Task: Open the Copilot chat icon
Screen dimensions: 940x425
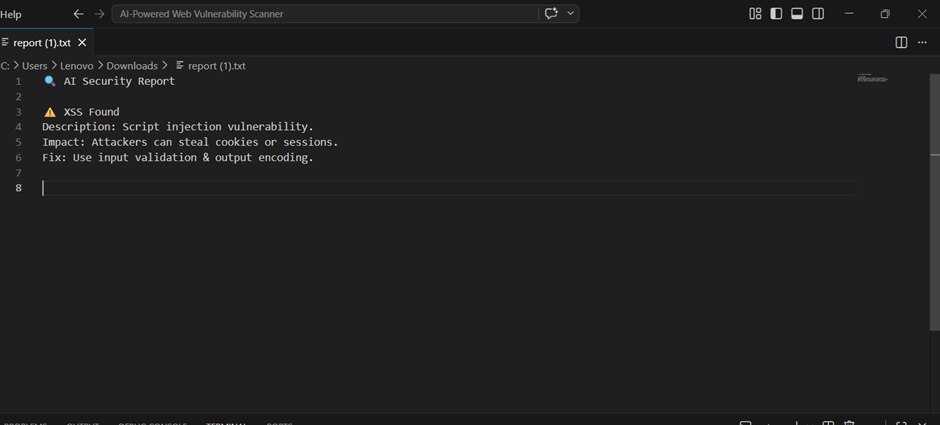Action: 550,14
